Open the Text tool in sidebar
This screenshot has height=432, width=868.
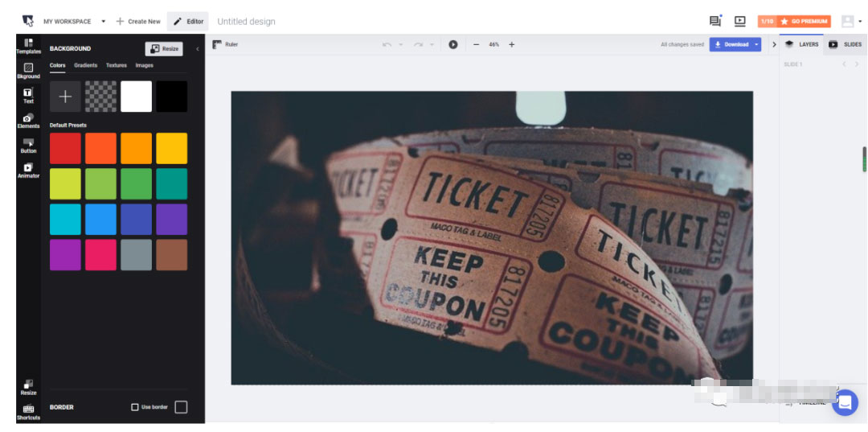coord(28,96)
